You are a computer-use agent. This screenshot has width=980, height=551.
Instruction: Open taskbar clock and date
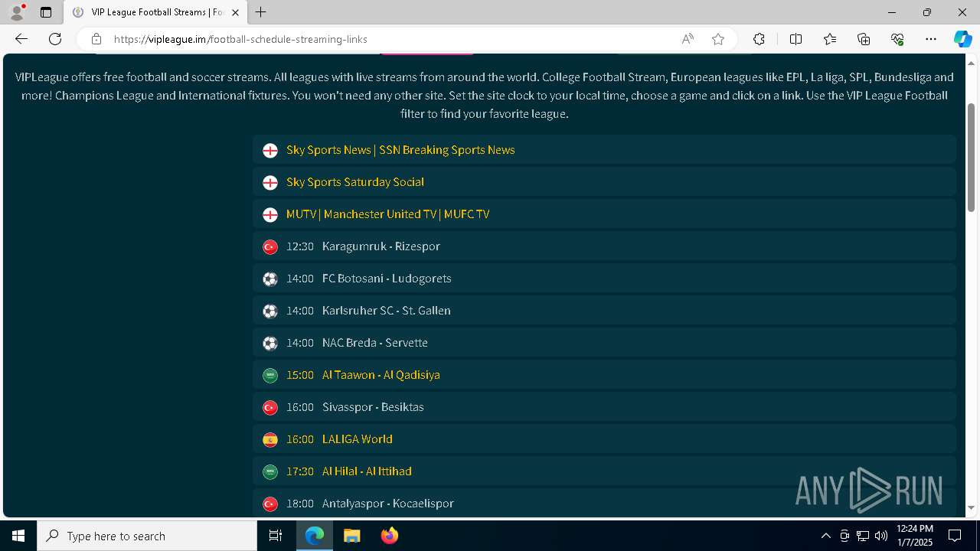[x=914, y=536]
